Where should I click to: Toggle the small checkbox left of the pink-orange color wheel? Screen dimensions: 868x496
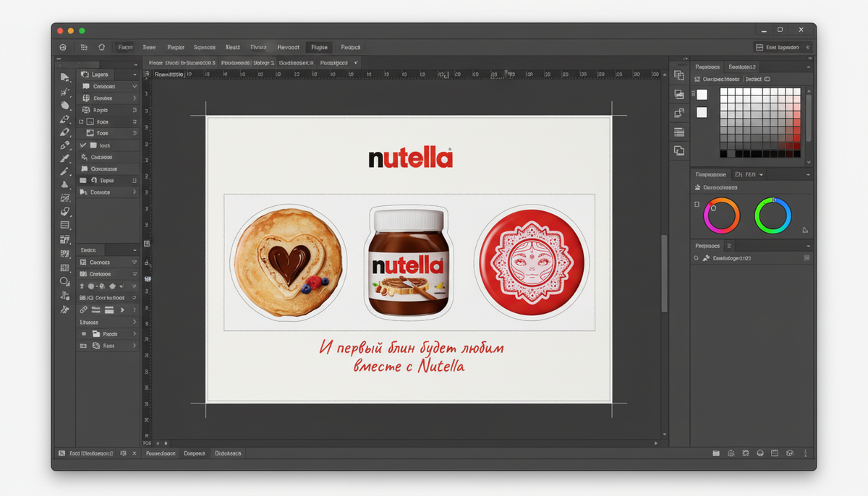pyautogui.click(x=697, y=205)
